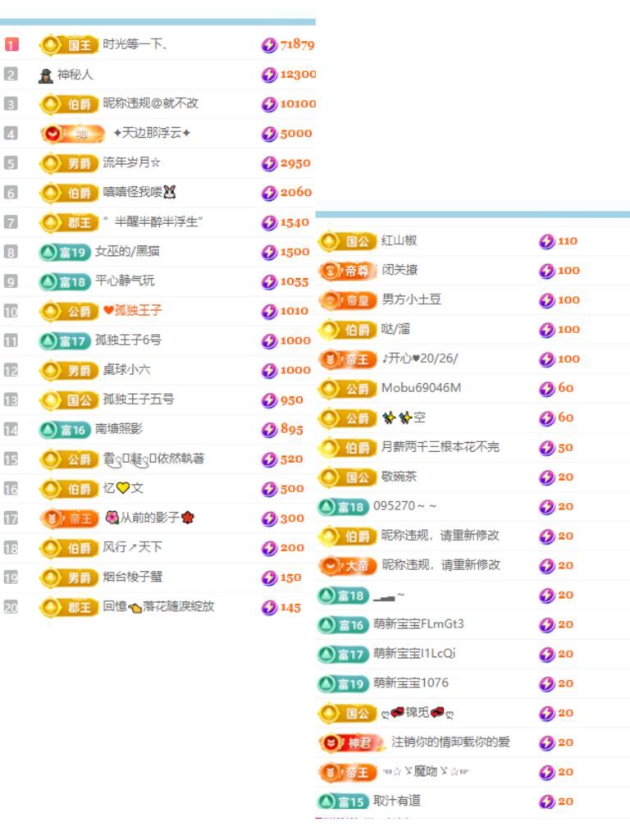630x840 pixels.
Task: Click the 国王 badge beside 时光等一下、
Action: coord(69,45)
